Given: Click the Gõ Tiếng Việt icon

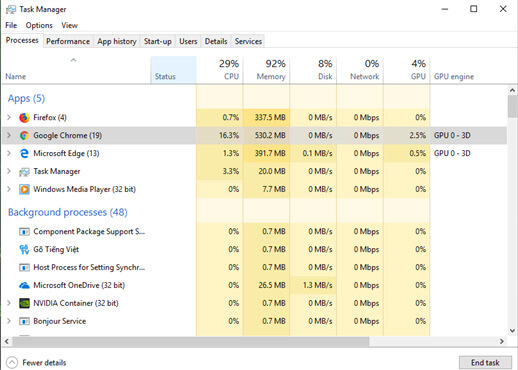Looking at the screenshot, I should point(24,249).
